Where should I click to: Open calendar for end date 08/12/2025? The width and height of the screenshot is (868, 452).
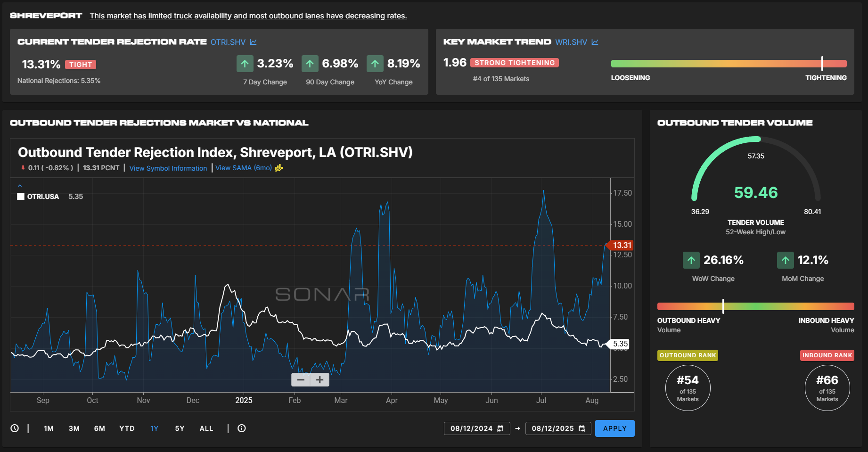pyautogui.click(x=581, y=428)
